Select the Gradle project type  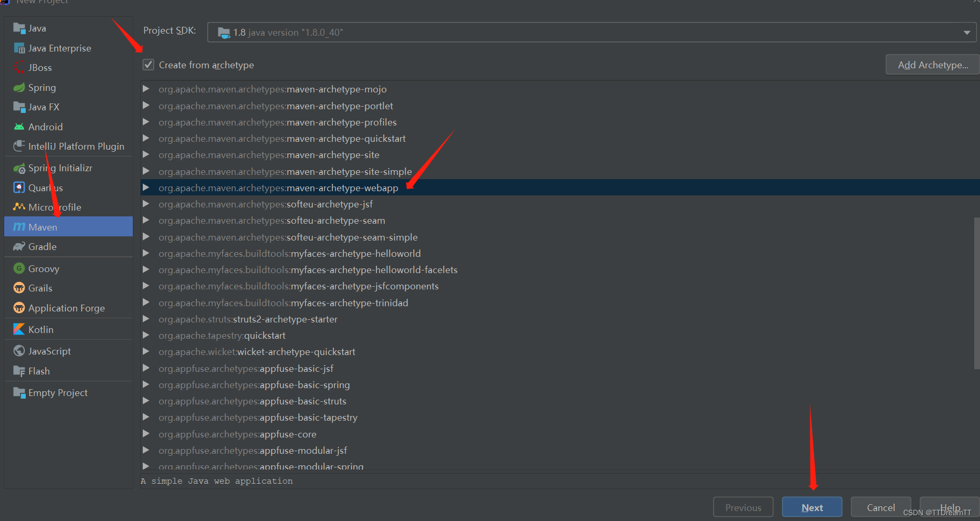pos(68,246)
